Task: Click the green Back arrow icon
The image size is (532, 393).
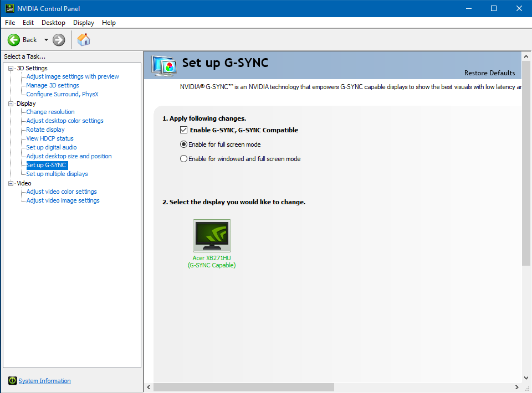Action: click(x=14, y=40)
